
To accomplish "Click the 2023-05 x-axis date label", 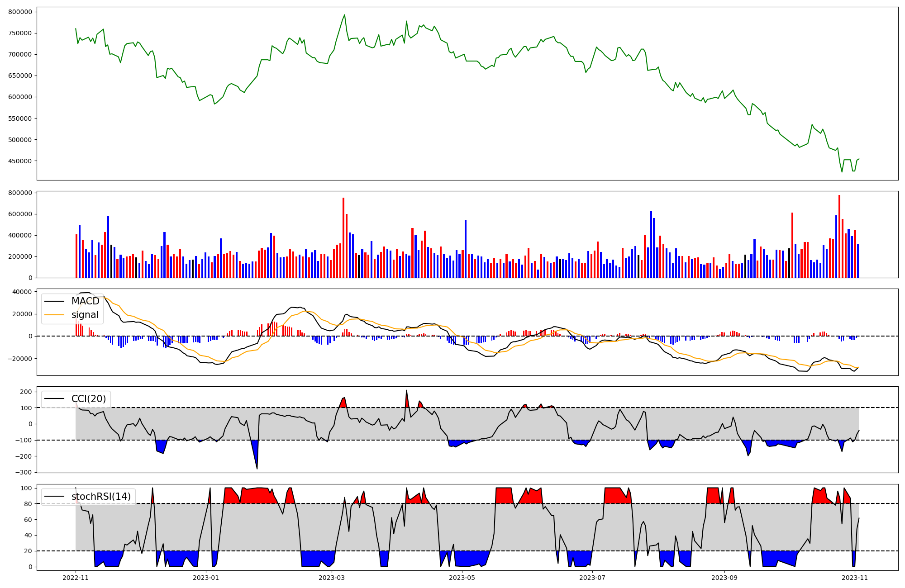I will [462, 578].
